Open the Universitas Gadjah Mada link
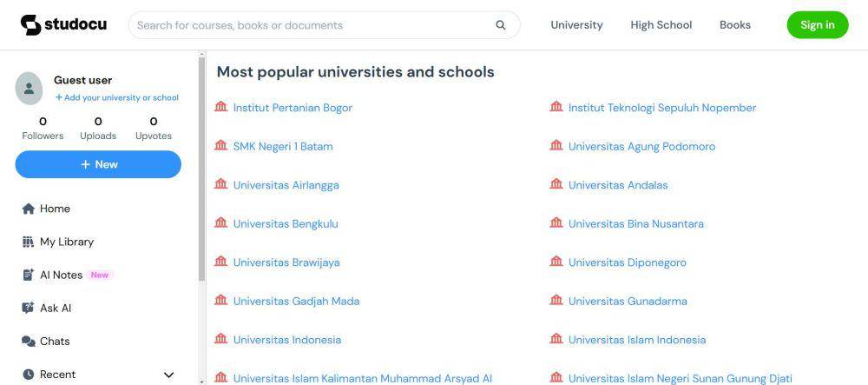 [x=296, y=302]
